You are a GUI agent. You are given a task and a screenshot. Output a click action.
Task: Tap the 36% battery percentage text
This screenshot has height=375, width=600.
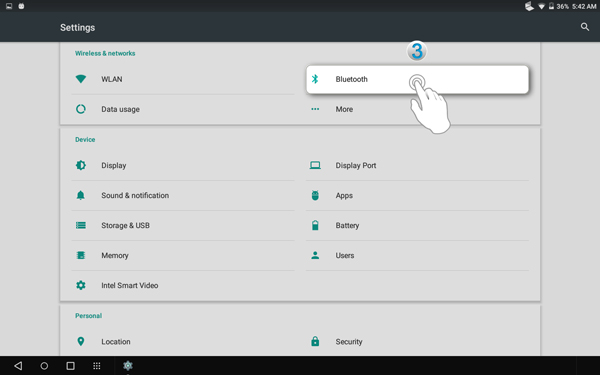562,7
